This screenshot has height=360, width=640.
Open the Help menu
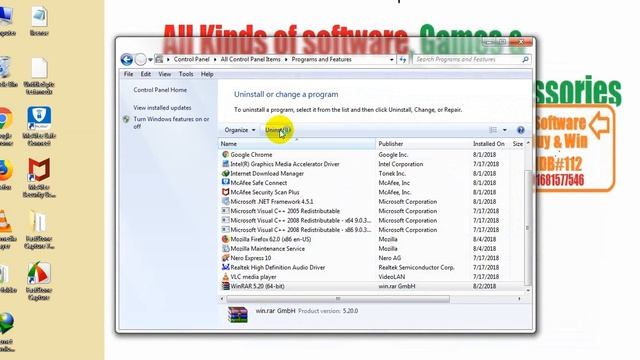click(x=207, y=74)
